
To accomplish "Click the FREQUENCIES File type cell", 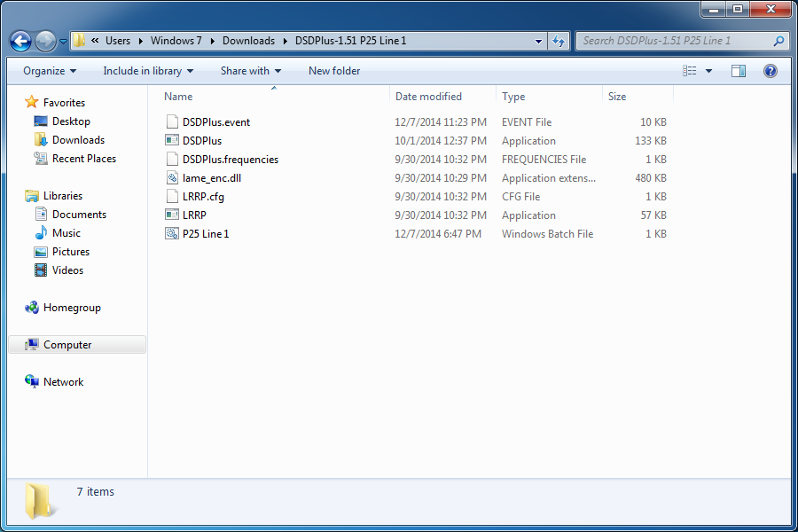I will (544, 160).
